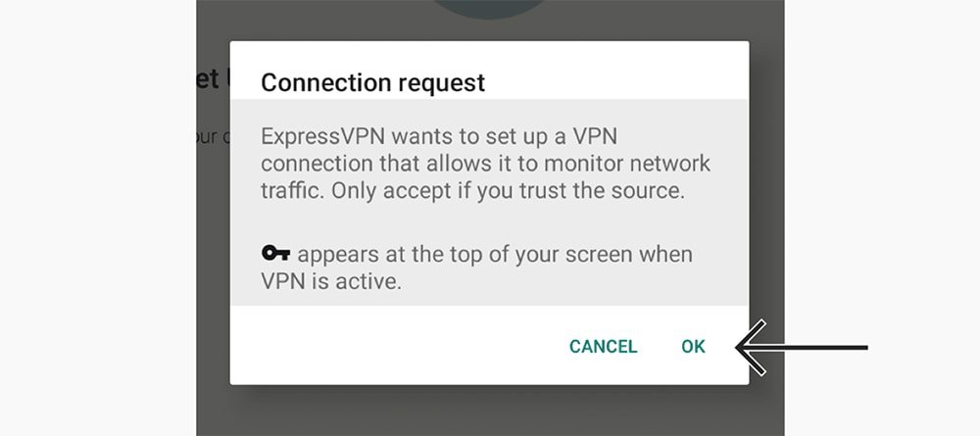The width and height of the screenshot is (980, 436).
Task: Tap the dimmed area below the dialog
Action: click(x=490, y=411)
